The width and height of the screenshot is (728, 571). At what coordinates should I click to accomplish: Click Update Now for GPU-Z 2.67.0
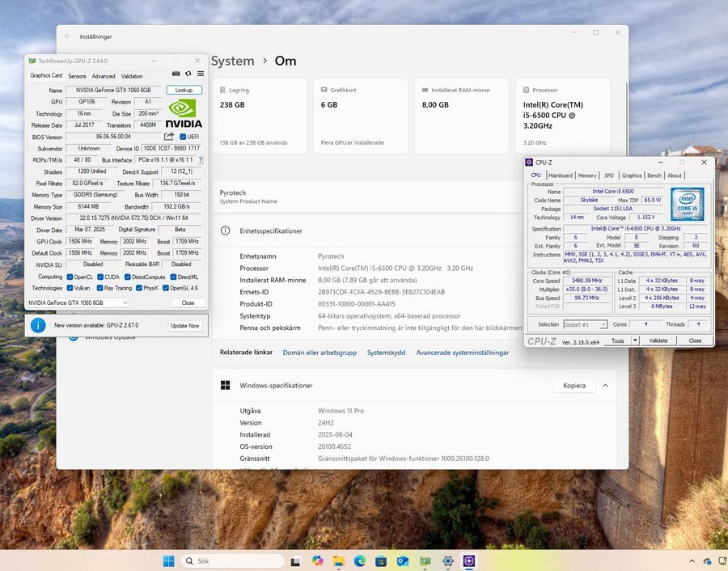(x=184, y=325)
